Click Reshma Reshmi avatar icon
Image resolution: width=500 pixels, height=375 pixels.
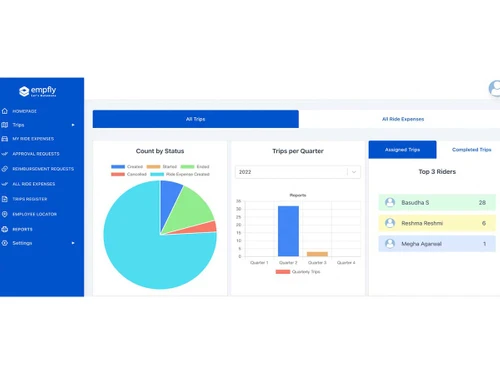point(390,223)
